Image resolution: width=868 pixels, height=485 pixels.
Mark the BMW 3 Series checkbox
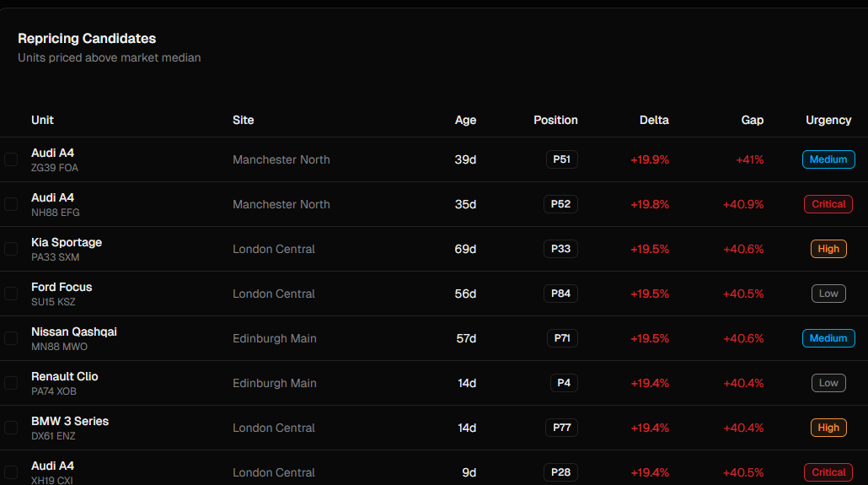pyautogui.click(x=11, y=428)
